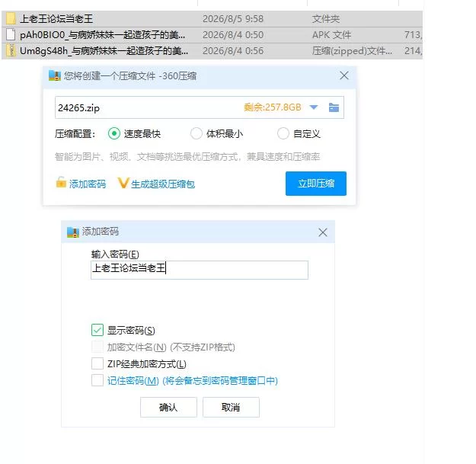Click the zipped file icon for Um8gS48h
The image size is (476, 464).
11,50
